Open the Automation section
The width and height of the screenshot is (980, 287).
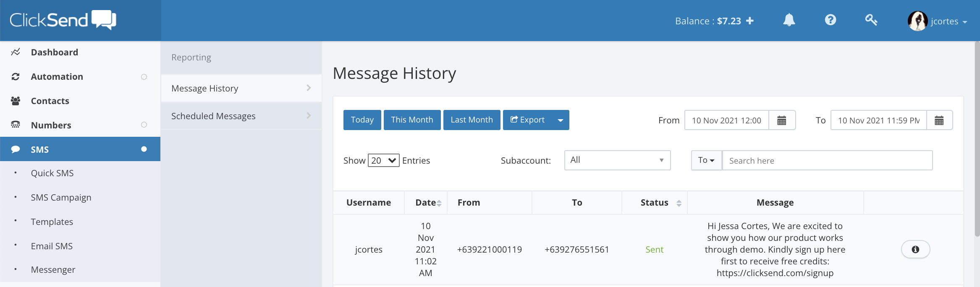coord(57,76)
